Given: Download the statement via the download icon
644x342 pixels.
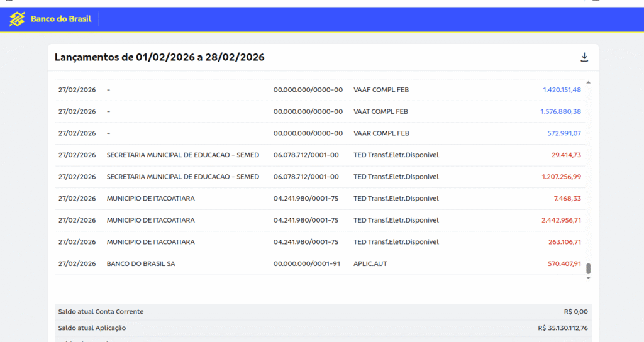Looking at the screenshot, I should 584,57.
